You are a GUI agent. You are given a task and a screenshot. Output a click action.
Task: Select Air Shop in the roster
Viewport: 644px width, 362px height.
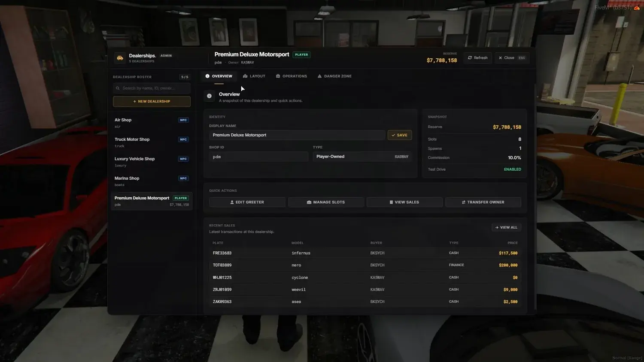pos(152,123)
